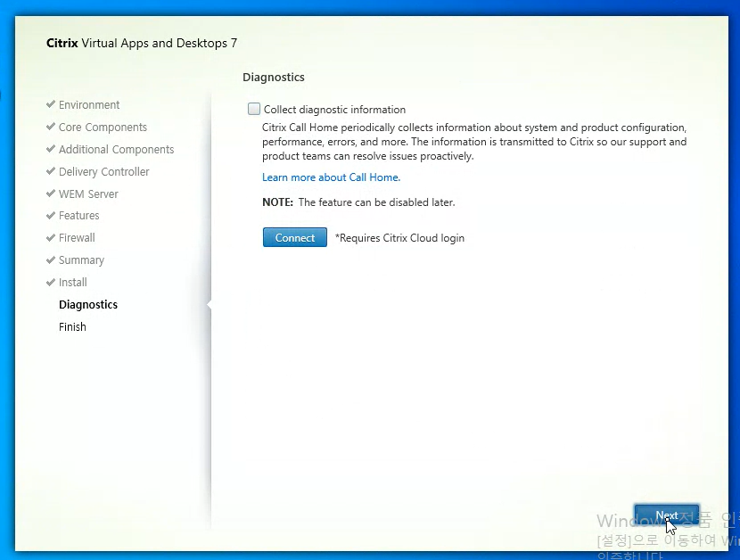Select Install step in sidebar
The image size is (740, 560).
[73, 283]
